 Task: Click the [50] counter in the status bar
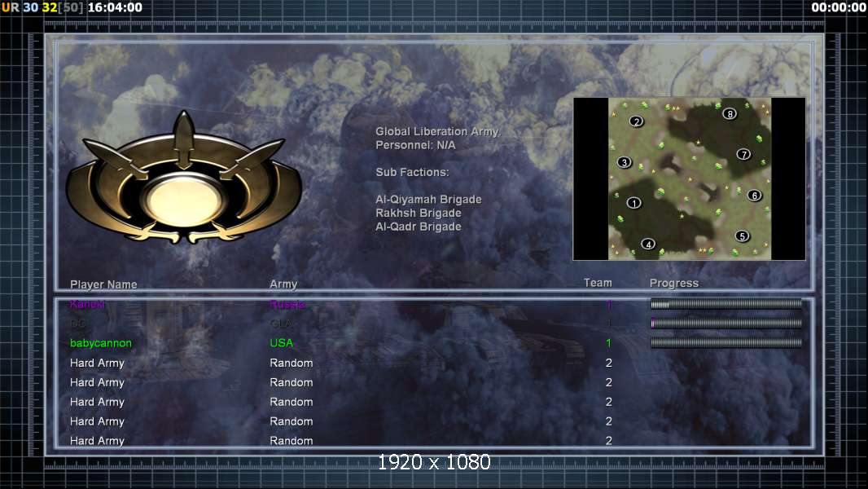coord(70,7)
